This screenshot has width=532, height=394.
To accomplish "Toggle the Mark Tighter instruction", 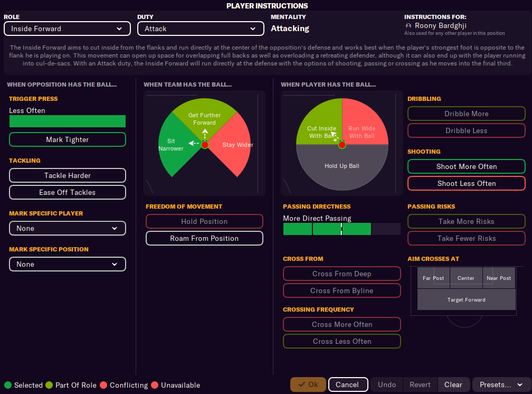I will (68, 139).
